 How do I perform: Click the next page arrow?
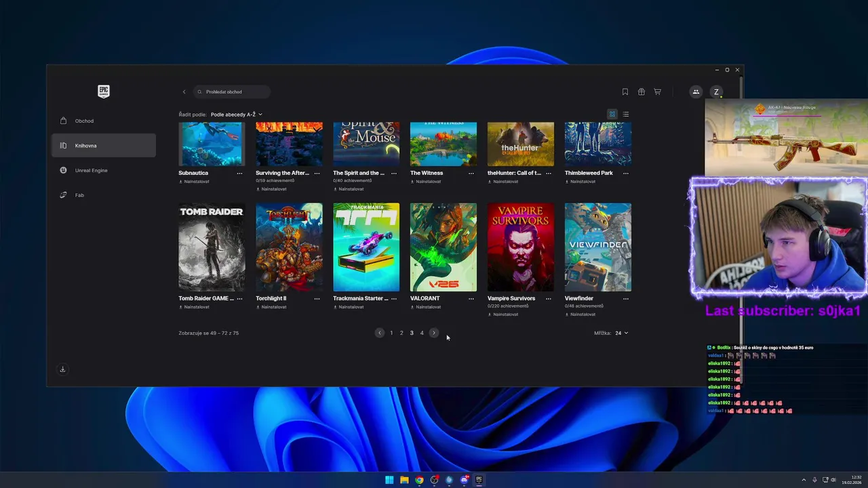[x=434, y=333]
